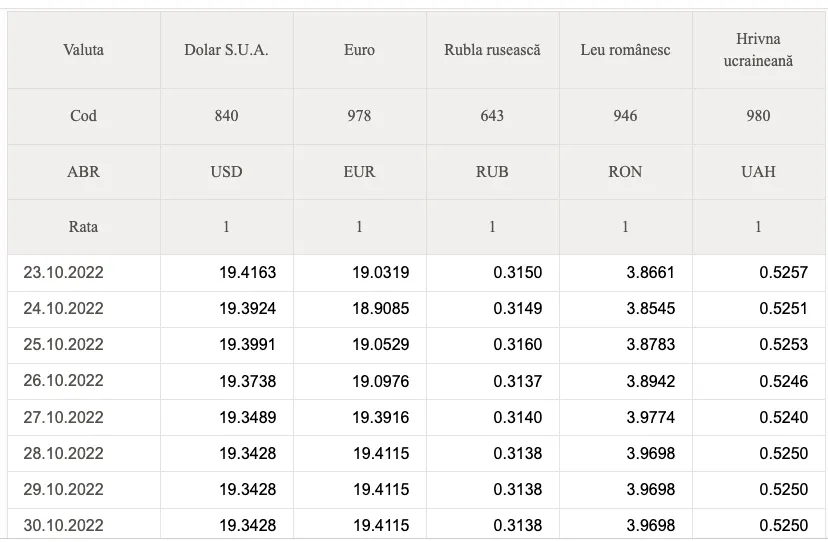Image resolution: width=828 pixels, height=542 pixels.
Task: Select the Rubla rusească header cell
Action: point(493,50)
